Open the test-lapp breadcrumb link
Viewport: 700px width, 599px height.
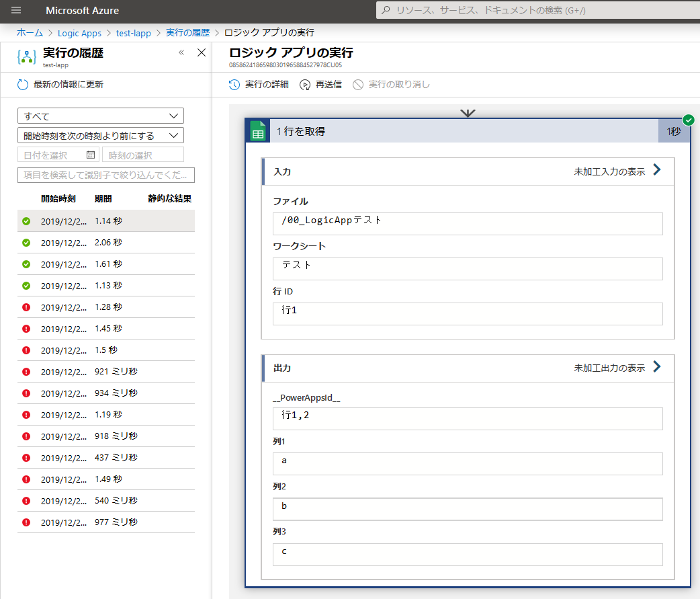tap(134, 33)
